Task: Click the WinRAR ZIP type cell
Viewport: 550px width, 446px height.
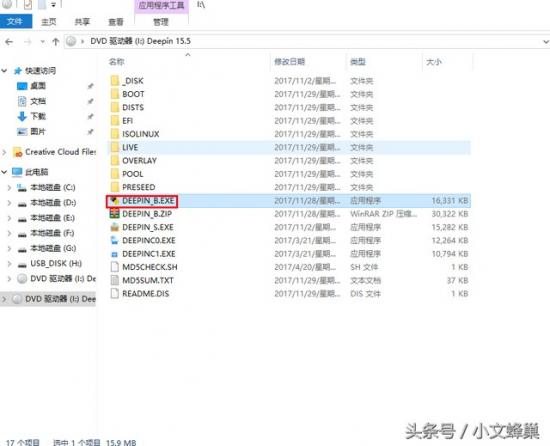Action: pyautogui.click(x=384, y=214)
